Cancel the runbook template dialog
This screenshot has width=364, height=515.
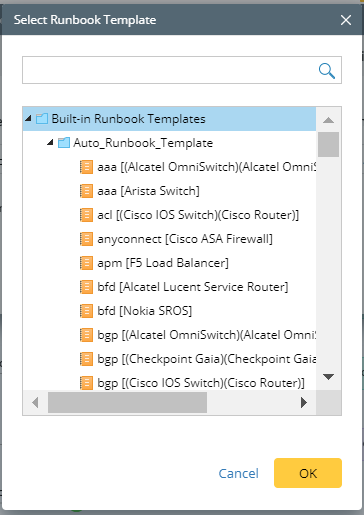238,473
